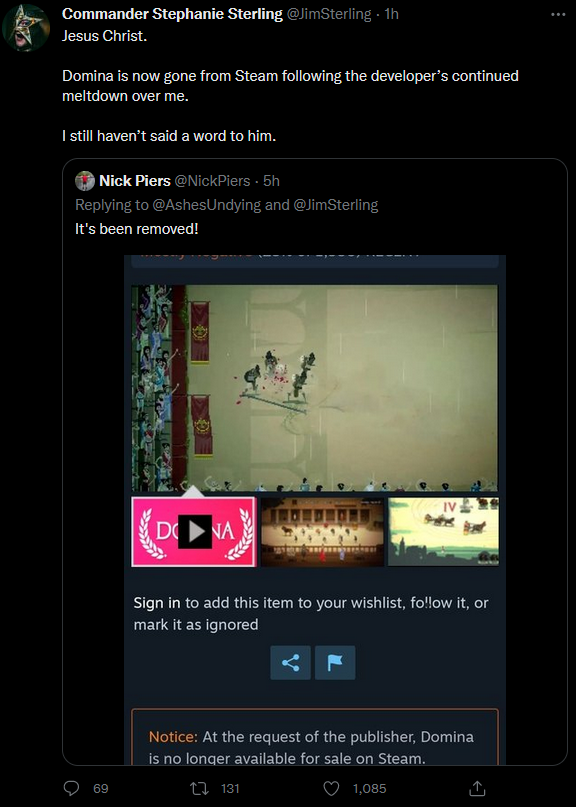Like the tweet with the heart icon

(x=331, y=788)
